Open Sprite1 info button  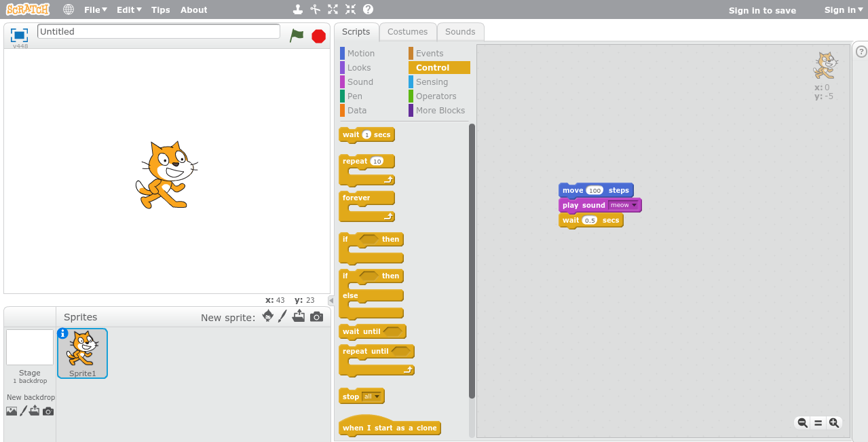tap(63, 333)
